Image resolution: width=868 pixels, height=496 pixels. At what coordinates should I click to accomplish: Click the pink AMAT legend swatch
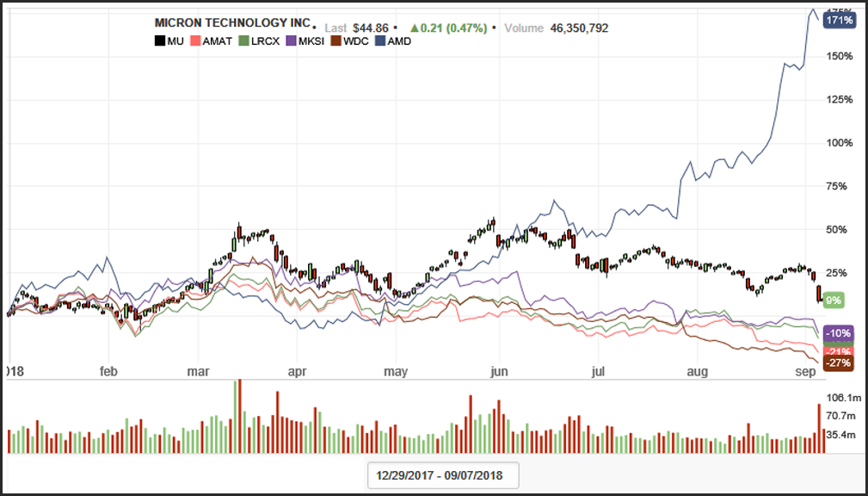pyautogui.click(x=195, y=41)
